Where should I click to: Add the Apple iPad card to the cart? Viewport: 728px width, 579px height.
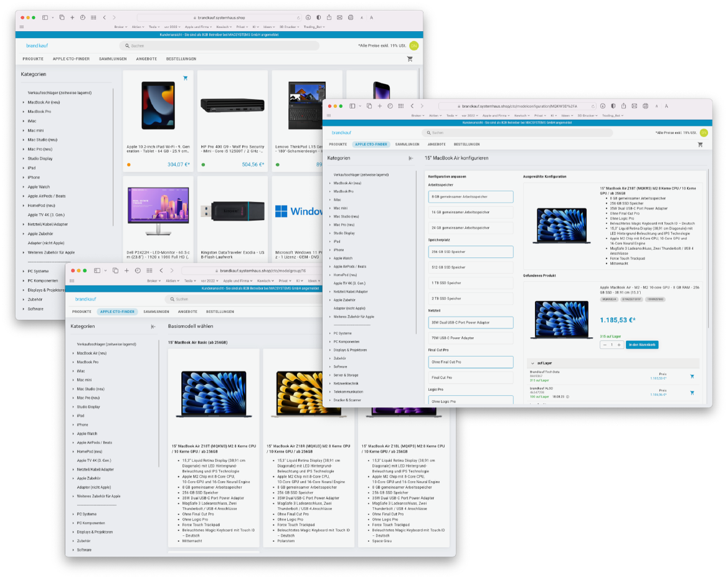click(185, 78)
